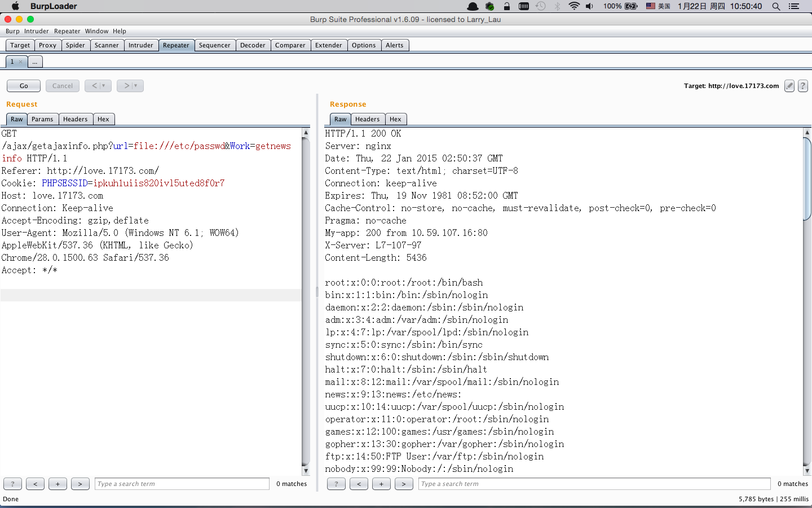Step forward to the next request in history
The image size is (812, 508).
tap(126, 86)
